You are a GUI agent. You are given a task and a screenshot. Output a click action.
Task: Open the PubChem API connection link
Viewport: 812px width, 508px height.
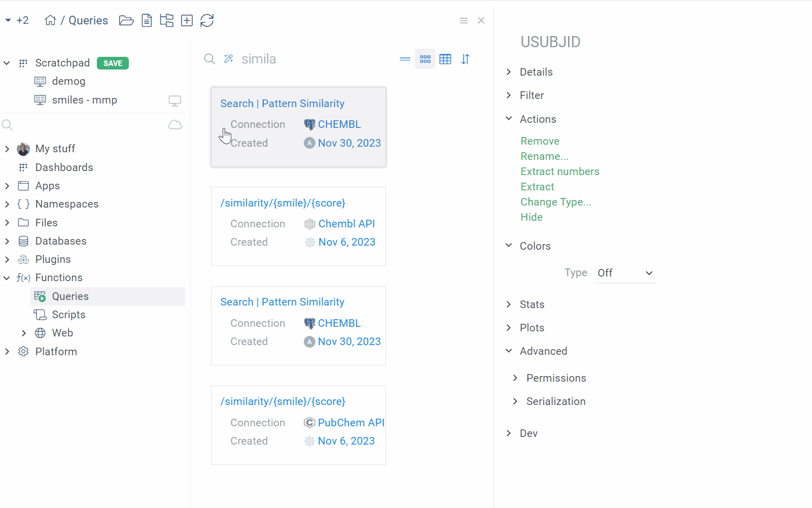pos(351,423)
